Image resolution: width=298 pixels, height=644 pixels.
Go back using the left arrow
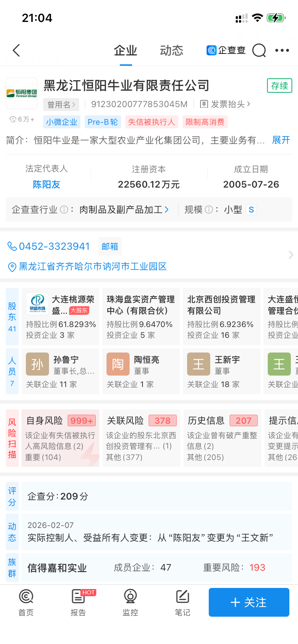[x=16, y=50]
